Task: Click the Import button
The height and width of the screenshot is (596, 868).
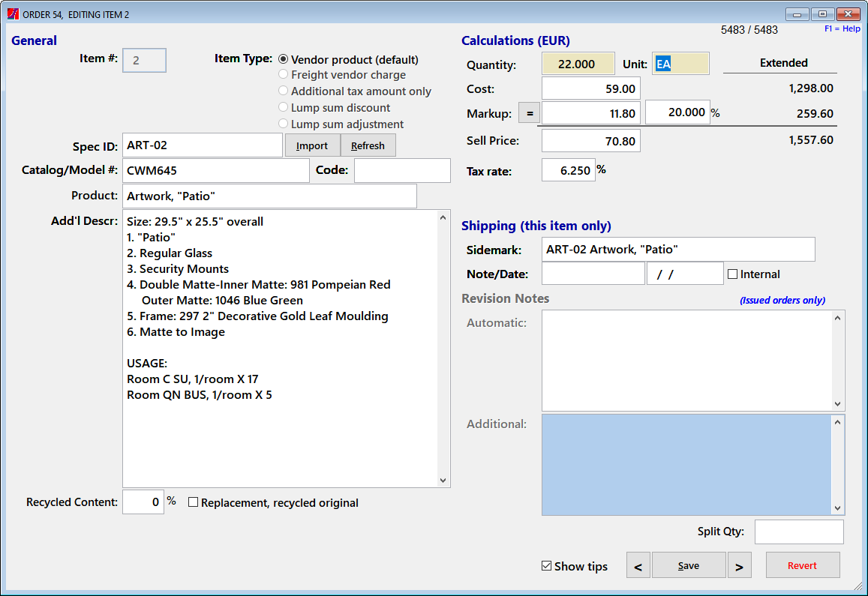Action: [312, 145]
